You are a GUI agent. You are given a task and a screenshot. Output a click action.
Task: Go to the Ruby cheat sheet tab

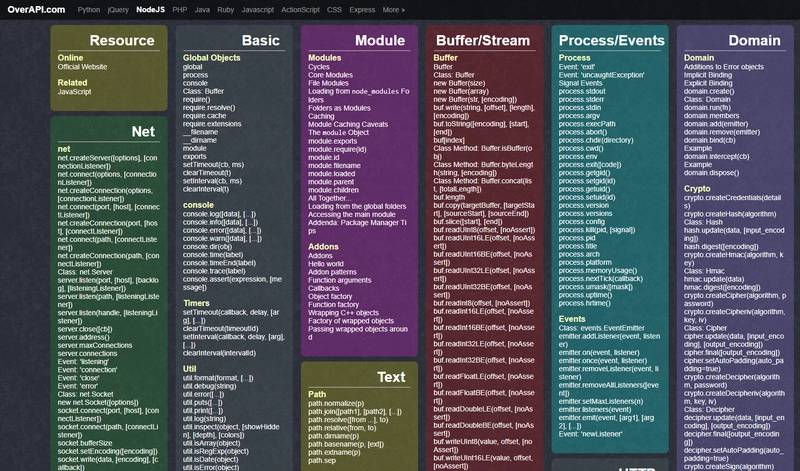tap(226, 10)
